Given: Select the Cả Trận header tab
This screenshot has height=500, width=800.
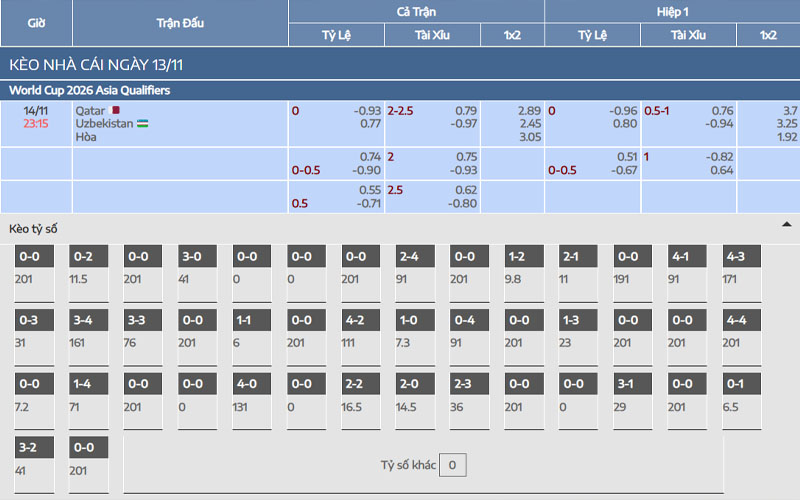Looking at the screenshot, I should [416, 12].
